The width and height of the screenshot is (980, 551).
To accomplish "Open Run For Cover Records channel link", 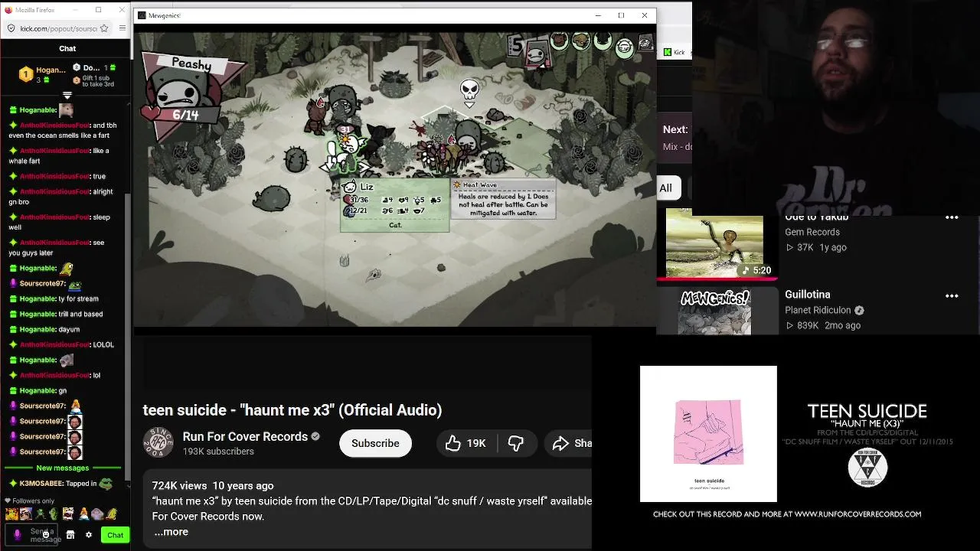I will [x=245, y=436].
